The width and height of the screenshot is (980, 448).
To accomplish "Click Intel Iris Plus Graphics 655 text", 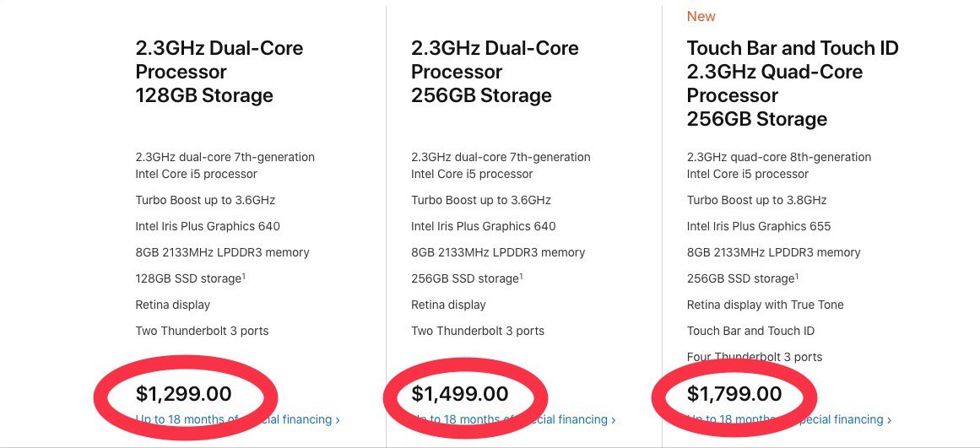I will 759,226.
